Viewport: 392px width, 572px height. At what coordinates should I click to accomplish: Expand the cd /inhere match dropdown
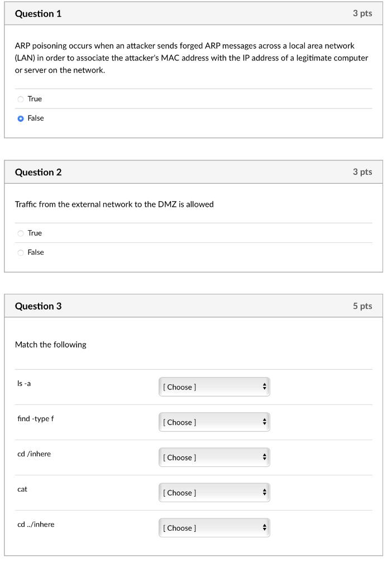pyautogui.click(x=214, y=457)
